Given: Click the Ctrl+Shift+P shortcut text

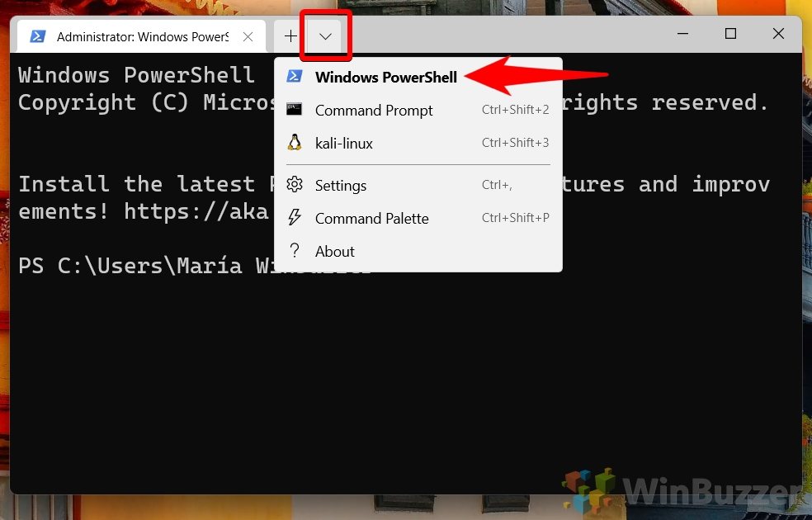Looking at the screenshot, I should (x=515, y=218).
